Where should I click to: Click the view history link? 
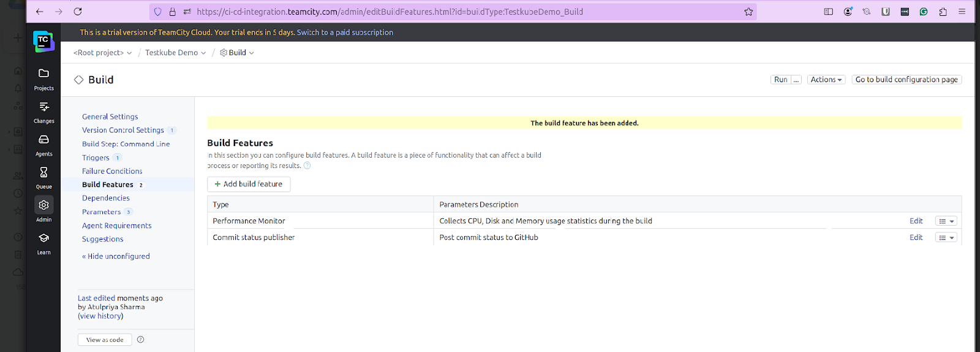(x=100, y=316)
